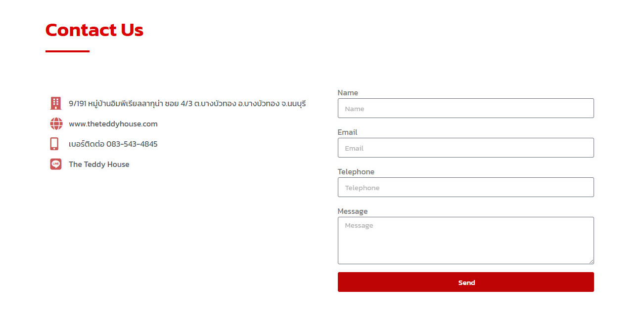The image size is (644, 322).
Task: Focus the Email input field
Action: (465, 148)
